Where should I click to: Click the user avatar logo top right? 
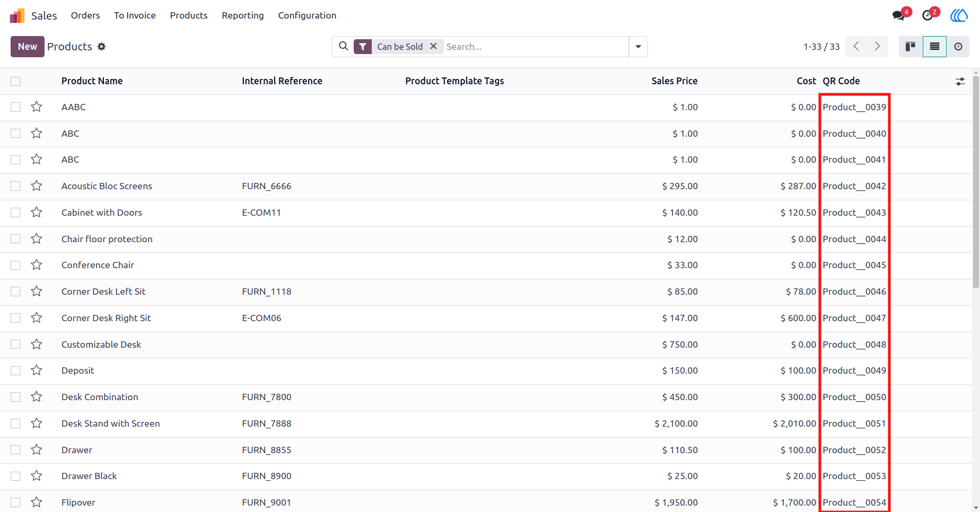959,15
